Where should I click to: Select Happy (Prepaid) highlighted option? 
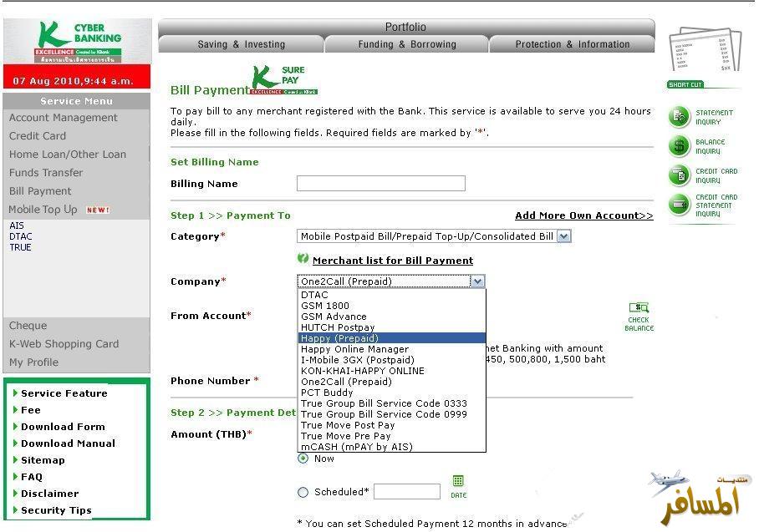pyautogui.click(x=391, y=338)
